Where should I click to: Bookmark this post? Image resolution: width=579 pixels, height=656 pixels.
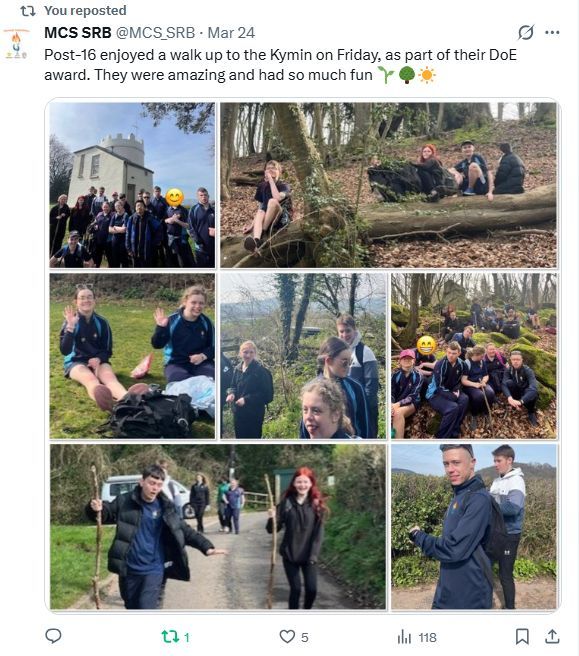[x=522, y=636]
